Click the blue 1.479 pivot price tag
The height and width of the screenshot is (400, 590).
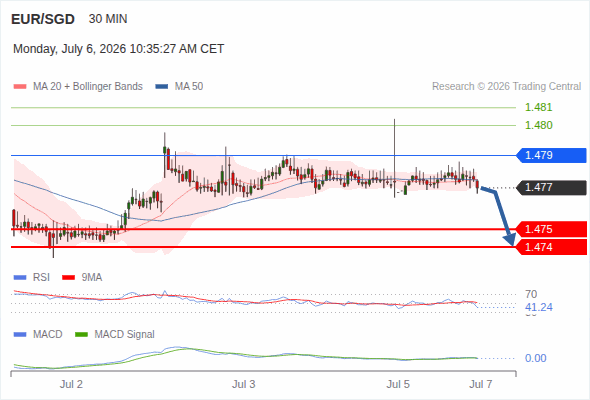pos(551,155)
